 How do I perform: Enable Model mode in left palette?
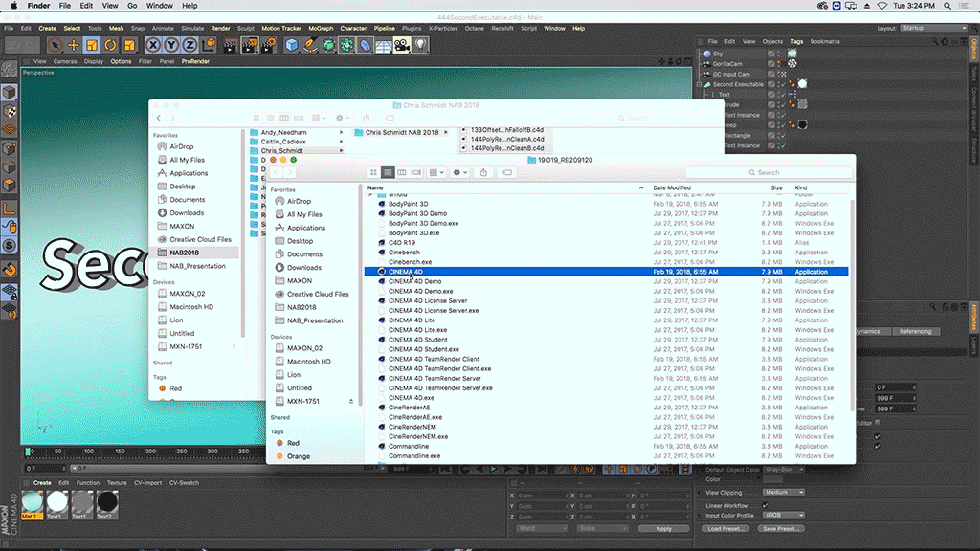tap(10, 93)
